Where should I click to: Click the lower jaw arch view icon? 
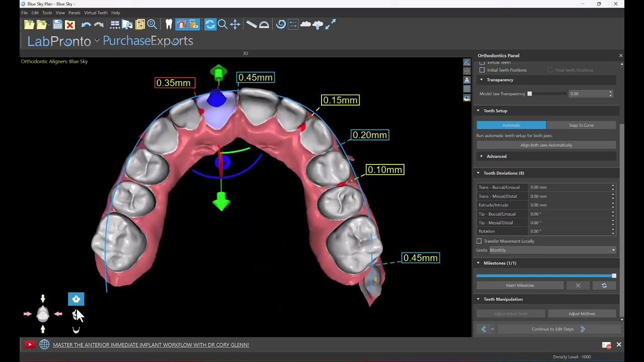point(76,330)
